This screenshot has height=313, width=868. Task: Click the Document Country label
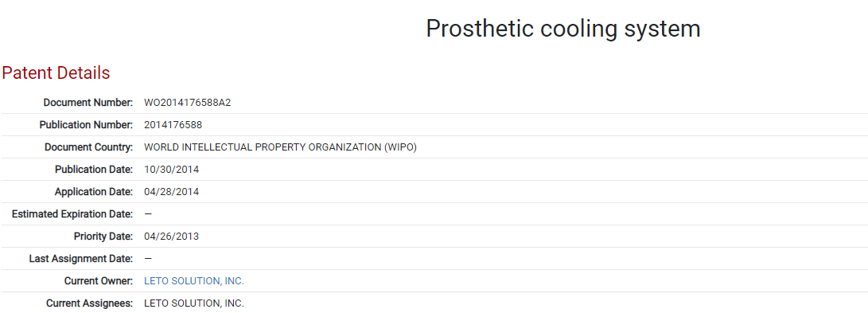point(89,147)
